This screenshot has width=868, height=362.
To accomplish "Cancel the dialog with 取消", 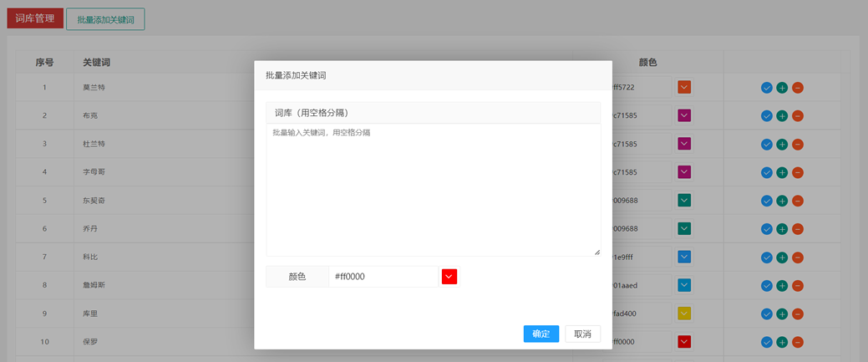I will click(582, 334).
